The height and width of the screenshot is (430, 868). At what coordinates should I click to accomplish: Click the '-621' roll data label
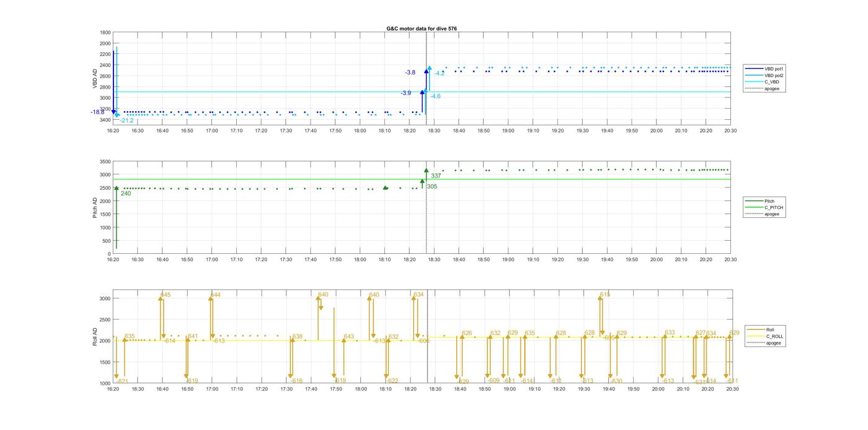tap(122, 381)
